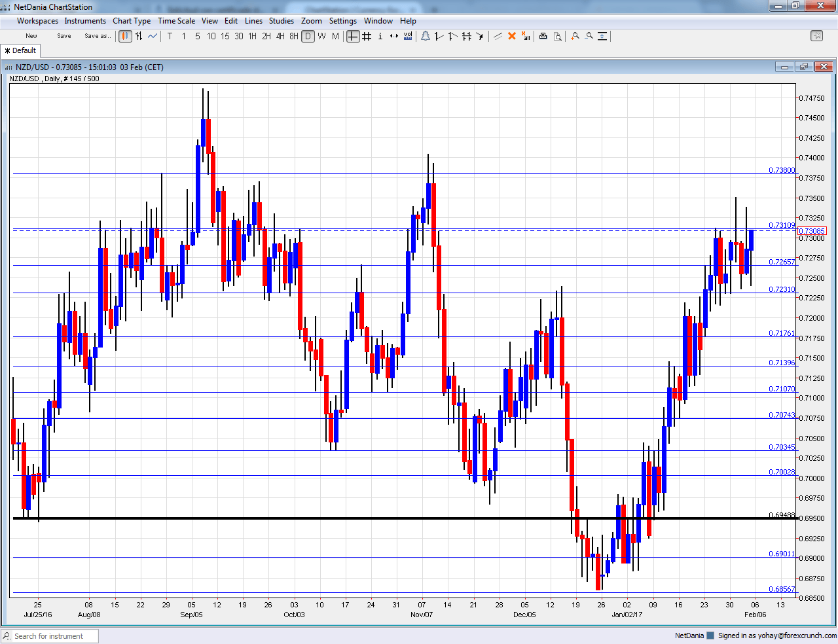Viewport: 838px width, 644px height.
Task: Click the New workspace button
Action: 31,36
